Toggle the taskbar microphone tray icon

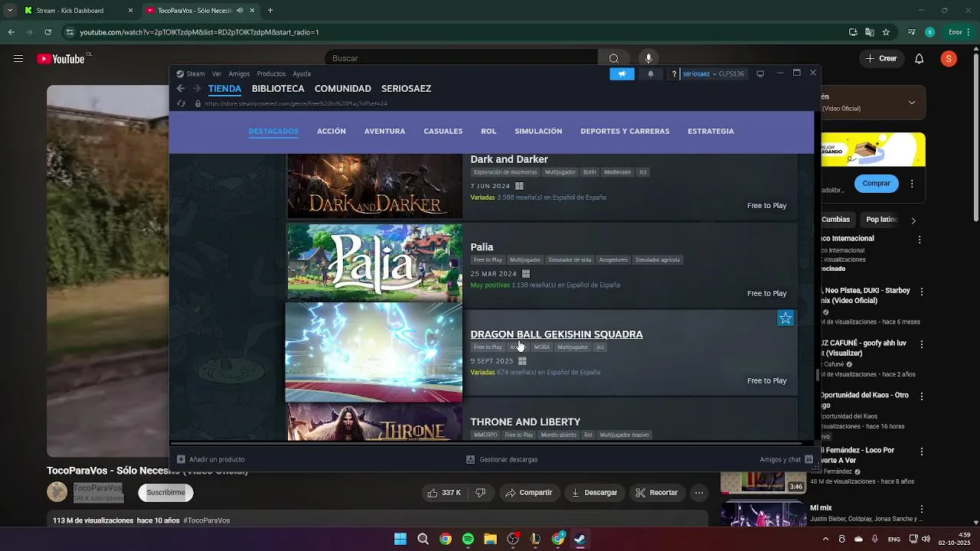(874, 539)
